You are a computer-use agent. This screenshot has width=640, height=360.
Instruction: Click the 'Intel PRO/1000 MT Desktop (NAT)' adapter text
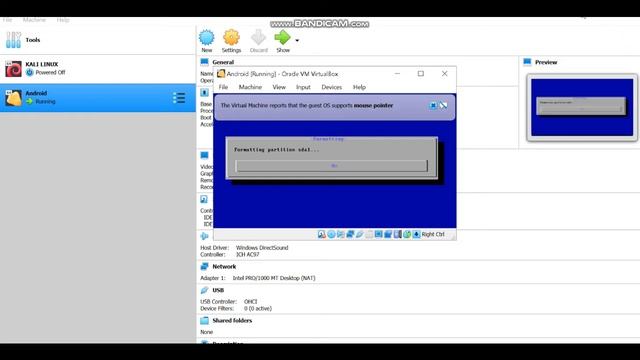(274, 278)
